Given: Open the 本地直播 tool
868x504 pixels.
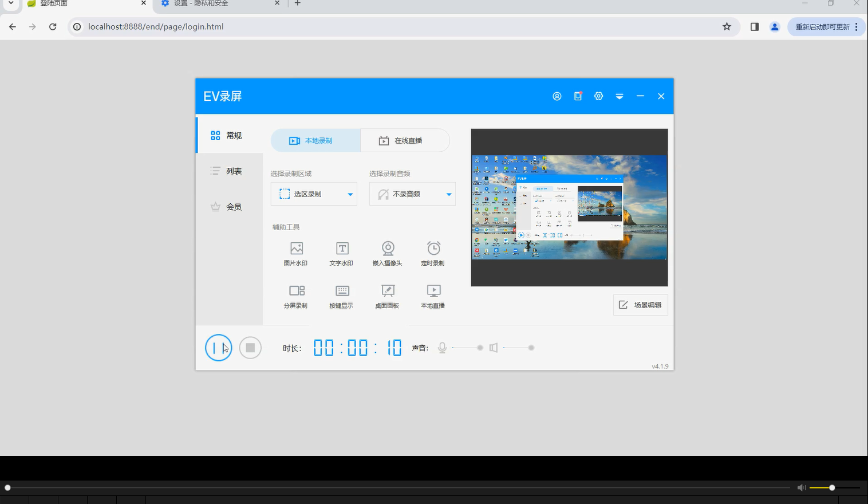Looking at the screenshot, I should coord(433,296).
